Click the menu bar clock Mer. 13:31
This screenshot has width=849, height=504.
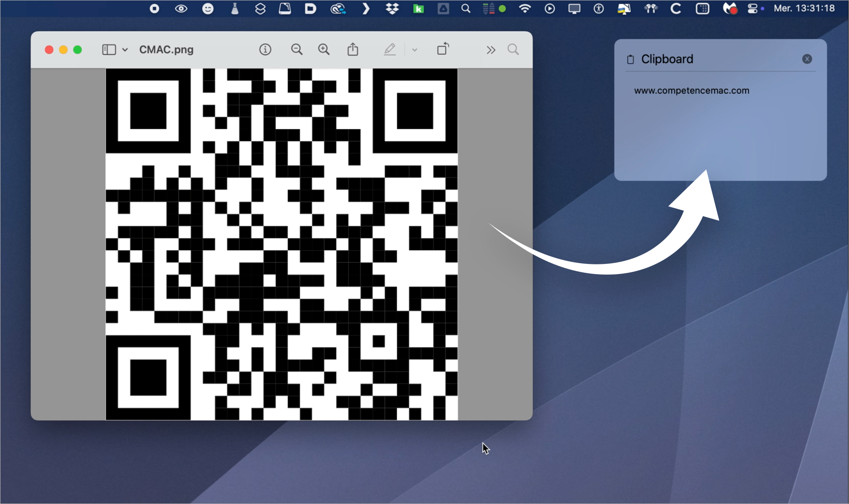click(804, 8)
